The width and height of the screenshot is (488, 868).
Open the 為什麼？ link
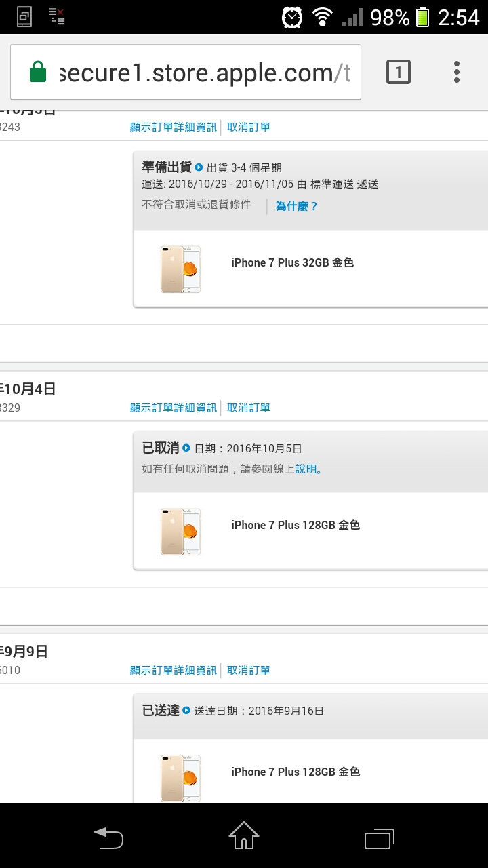296,206
